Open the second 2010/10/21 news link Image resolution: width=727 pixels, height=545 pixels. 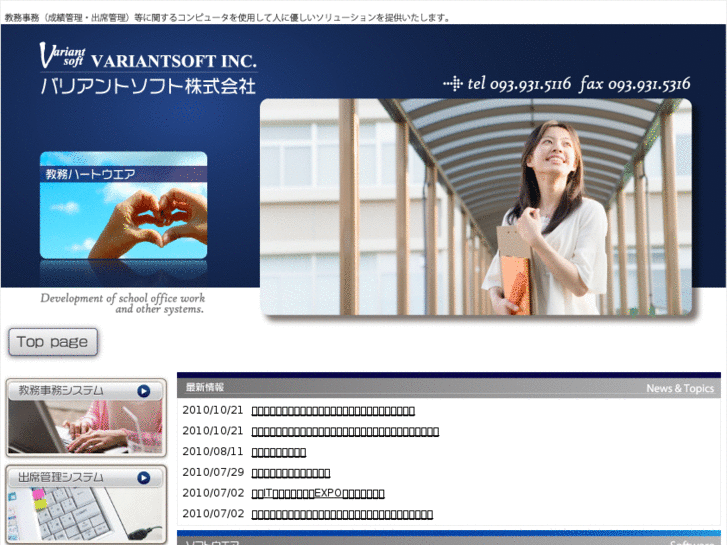click(345, 431)
